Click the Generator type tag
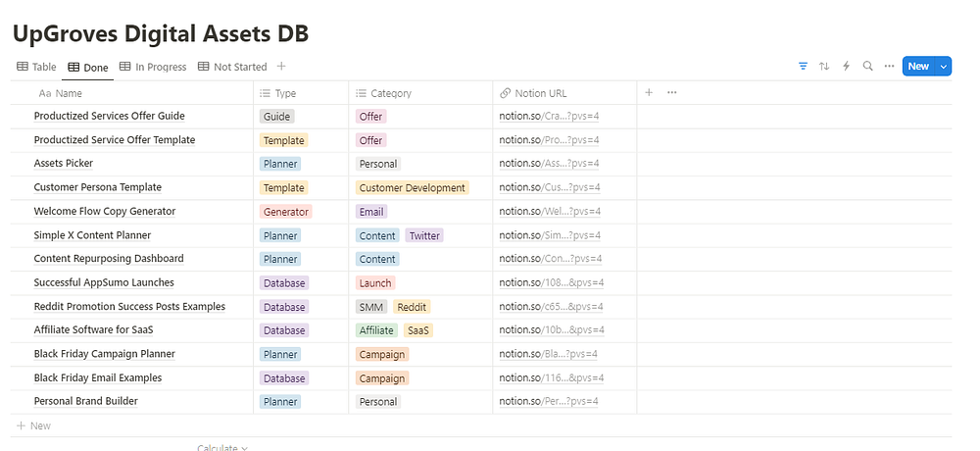Viewport: 980px width, 451px height. 285,212
